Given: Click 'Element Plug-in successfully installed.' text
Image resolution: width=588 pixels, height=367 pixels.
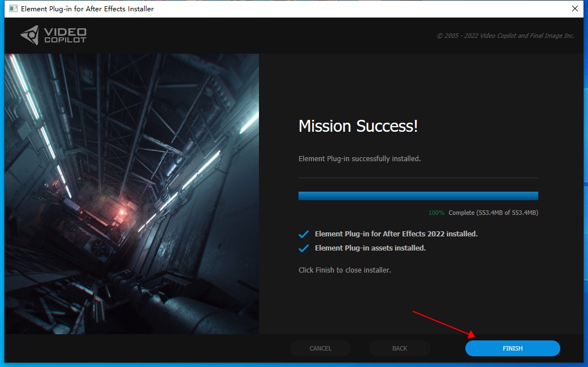Looking at the screenshot, I should [x=360, y=159].
